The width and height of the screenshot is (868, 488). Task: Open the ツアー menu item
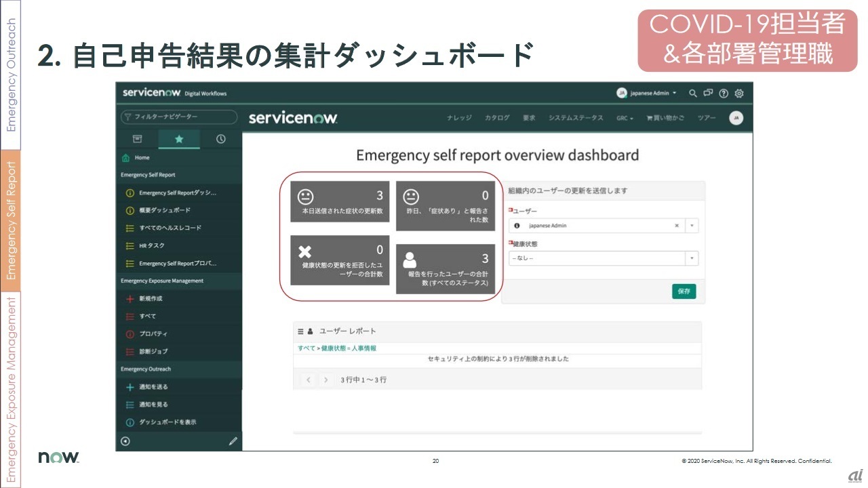tap(706, 118)
